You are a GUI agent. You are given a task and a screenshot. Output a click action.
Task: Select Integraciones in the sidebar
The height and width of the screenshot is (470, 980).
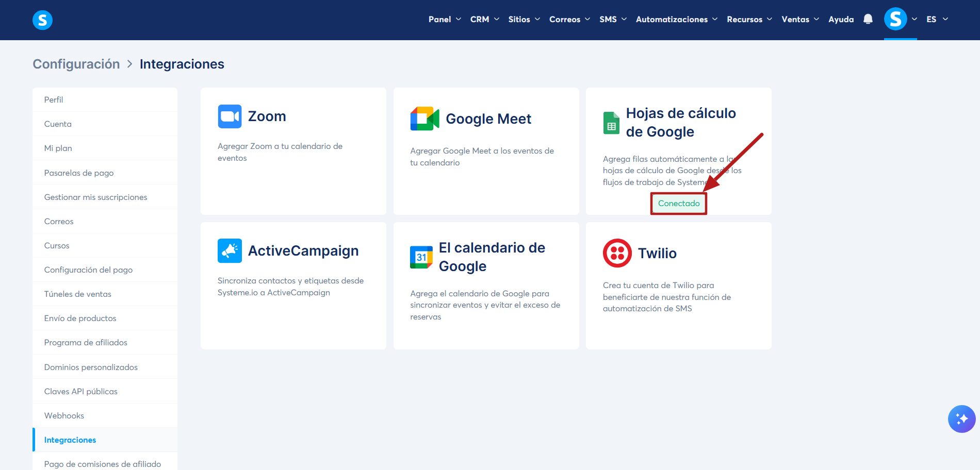click(x=105, y=440)
